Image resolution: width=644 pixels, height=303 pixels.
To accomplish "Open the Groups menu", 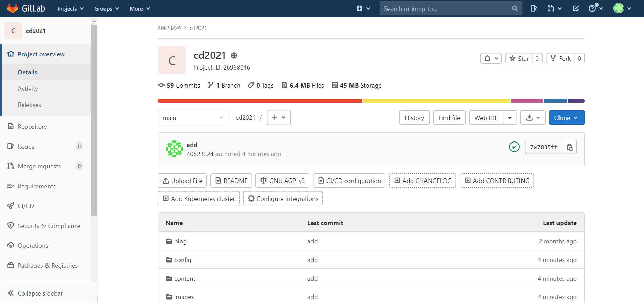I will coord(107,8).
